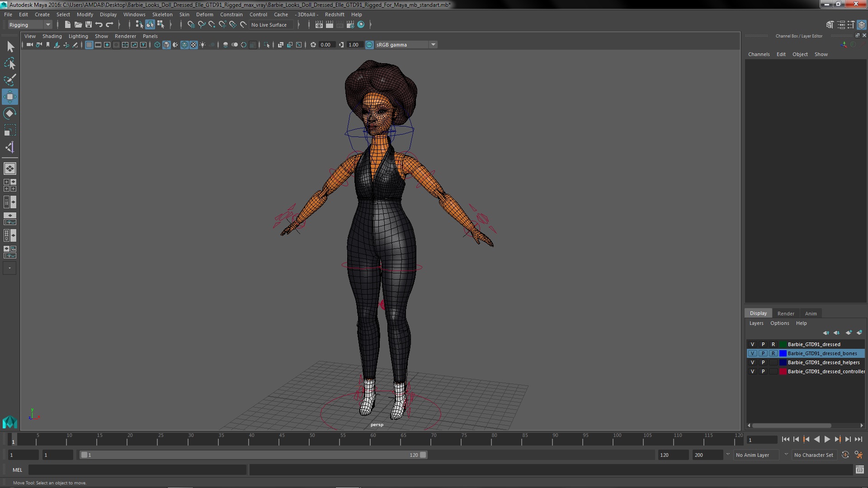Enable snap to curves icon
The width and height of the screenshot is (868, 488).
click(x=201, y=25)
